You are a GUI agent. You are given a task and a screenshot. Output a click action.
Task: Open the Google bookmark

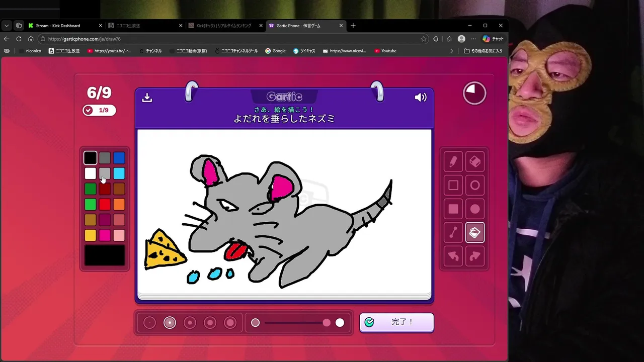coord(275,51)
